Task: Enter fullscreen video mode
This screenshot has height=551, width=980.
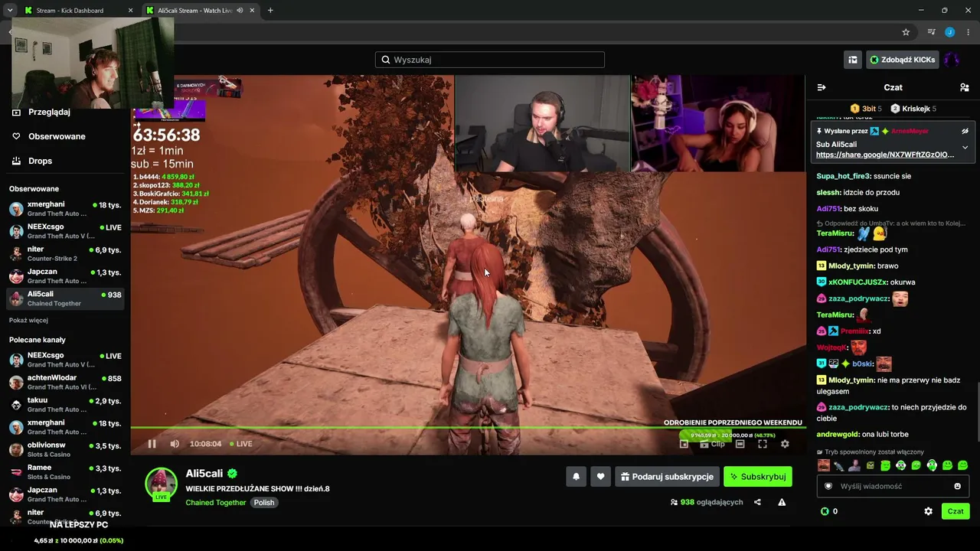Action: pos(763,444)
